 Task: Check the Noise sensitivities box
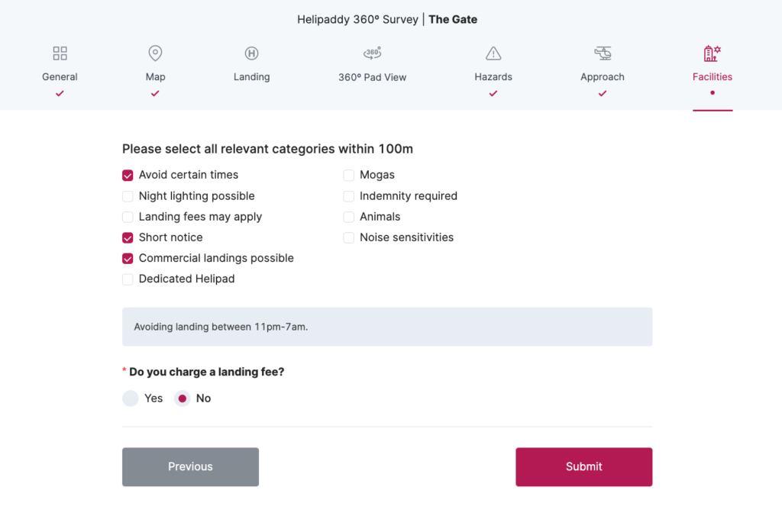[349, 237]
